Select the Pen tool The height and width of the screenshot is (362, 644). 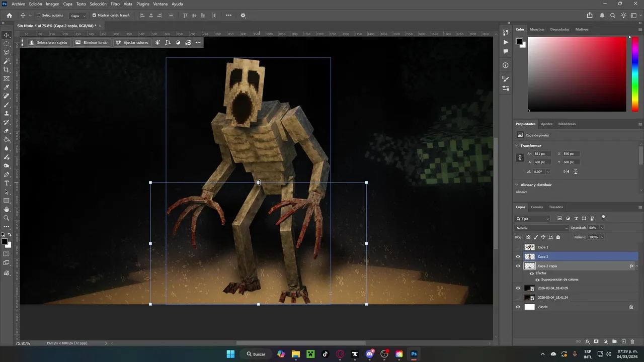[7, 174]
